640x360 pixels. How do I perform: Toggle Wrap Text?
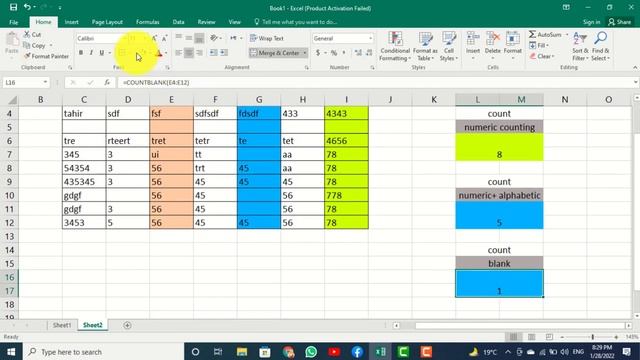[267, 38]
